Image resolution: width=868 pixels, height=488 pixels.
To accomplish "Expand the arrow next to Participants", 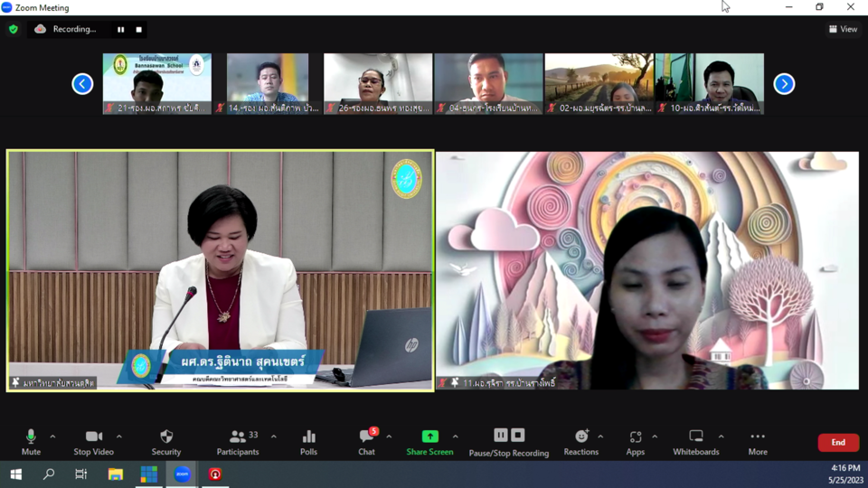I will click(x=274, y=436).
